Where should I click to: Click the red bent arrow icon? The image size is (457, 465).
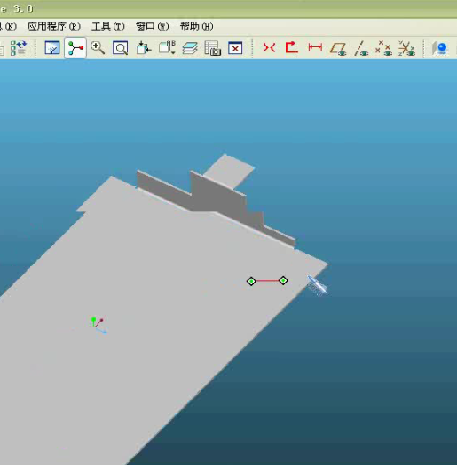pos(292,47)
